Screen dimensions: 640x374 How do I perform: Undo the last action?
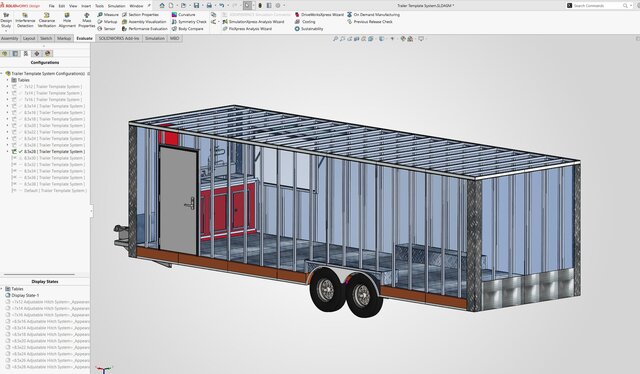(x=221, y=6)
